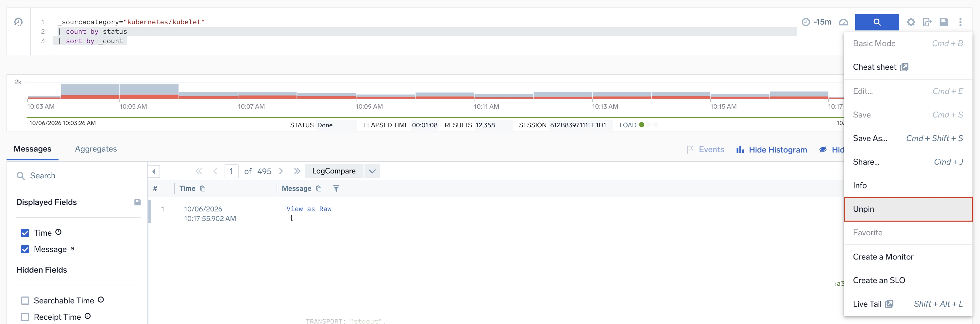Click the page number input field

(231, 171)
